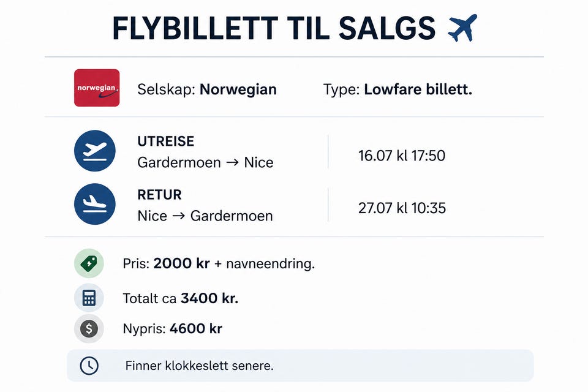This screenshot has height=392, width=588.
Task: Click the airplane icon beside the title
Action: click(462, 28)
